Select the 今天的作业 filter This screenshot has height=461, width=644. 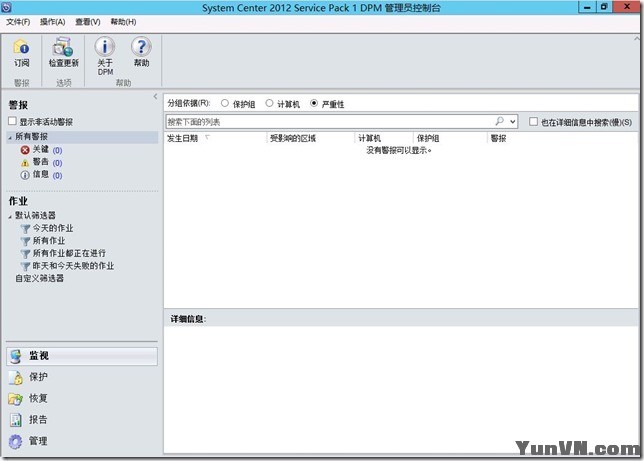(53, 228)
